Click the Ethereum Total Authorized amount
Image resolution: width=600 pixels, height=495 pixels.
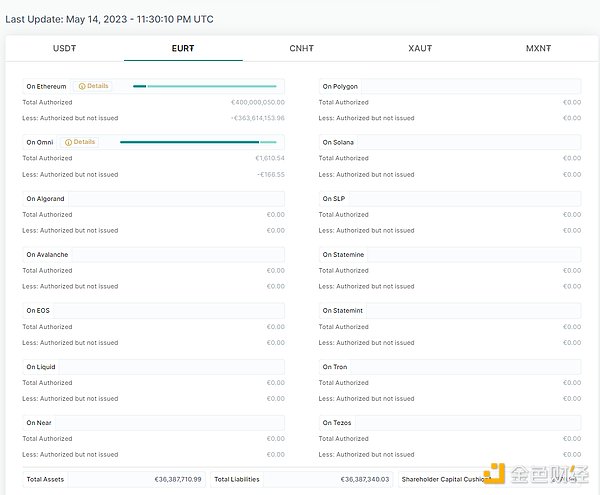point(257,102)
